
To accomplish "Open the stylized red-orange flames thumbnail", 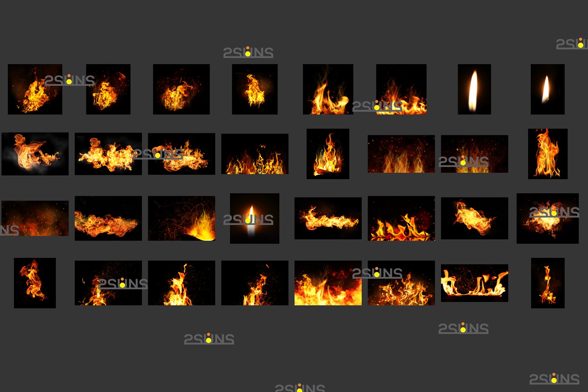I will pyautogui.click(x=401, y=218).
